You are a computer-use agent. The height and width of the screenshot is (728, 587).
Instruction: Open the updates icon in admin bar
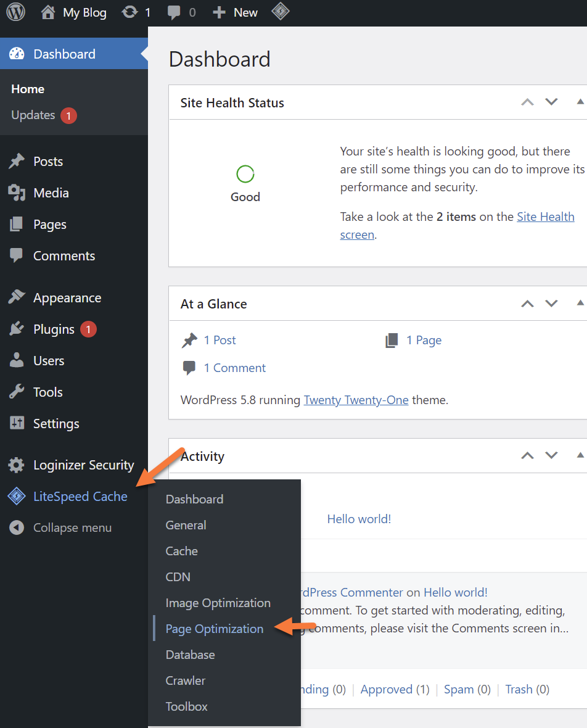pyautogui.click(x=130, y=12)
